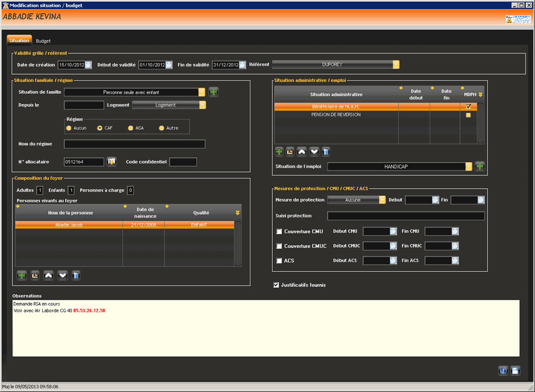The image size is (535, 392).
Task: Expand the Situation de famille dropdown
Action: [202, 92]
